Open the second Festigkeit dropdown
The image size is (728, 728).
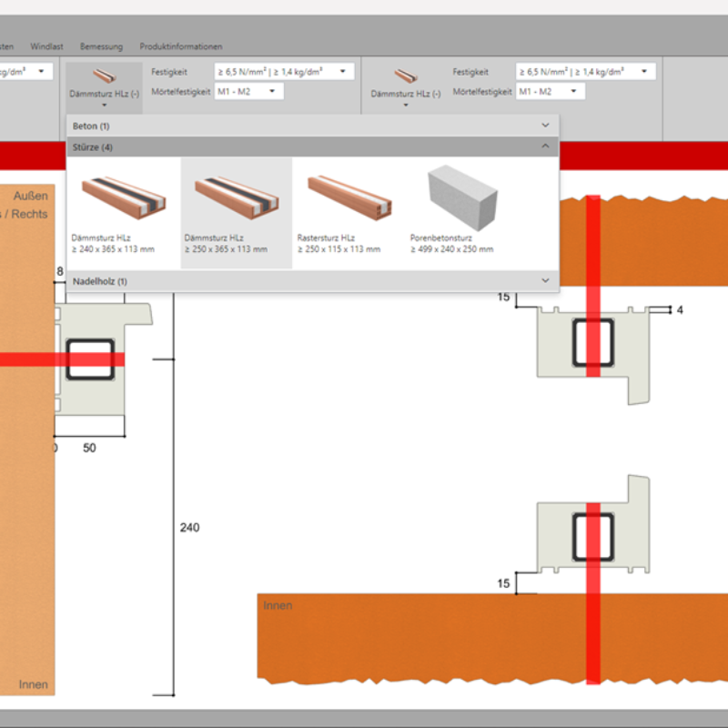584,71
